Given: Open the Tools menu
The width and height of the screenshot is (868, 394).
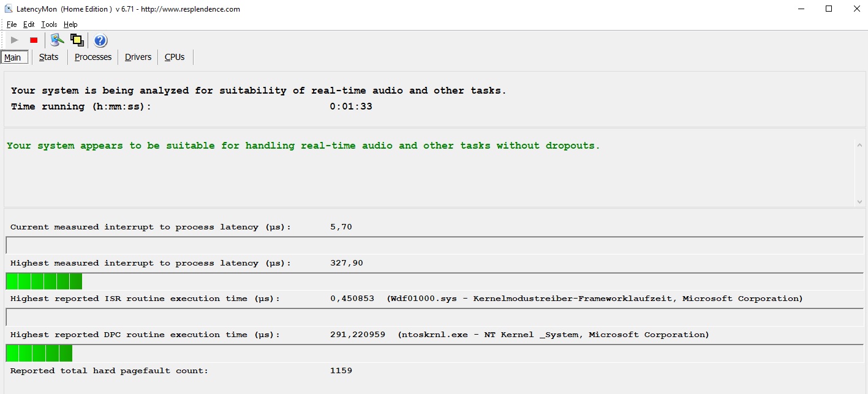Looking at the screenshot, I should (49, 24).
